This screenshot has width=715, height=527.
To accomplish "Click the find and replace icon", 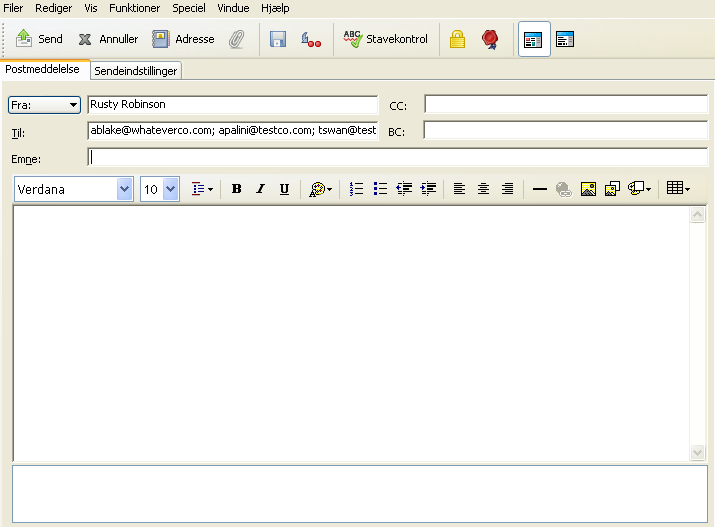I will 311,39.
